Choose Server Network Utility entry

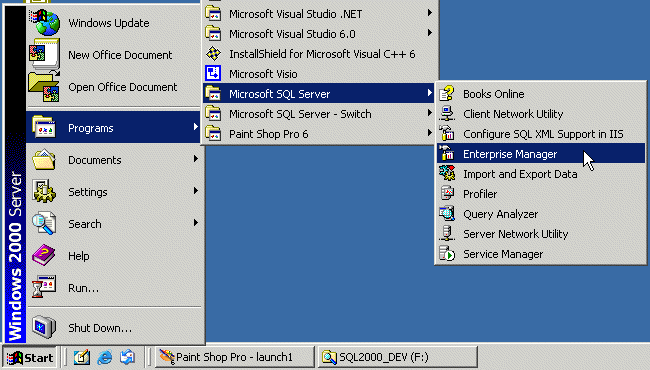(541, 234)
